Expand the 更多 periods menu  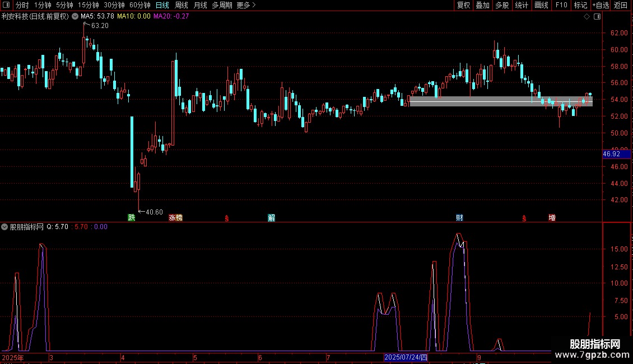point(246,5)
